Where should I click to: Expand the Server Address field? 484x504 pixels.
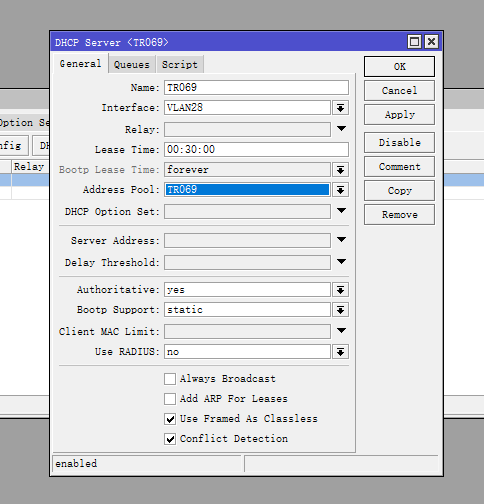pos(341,240)
